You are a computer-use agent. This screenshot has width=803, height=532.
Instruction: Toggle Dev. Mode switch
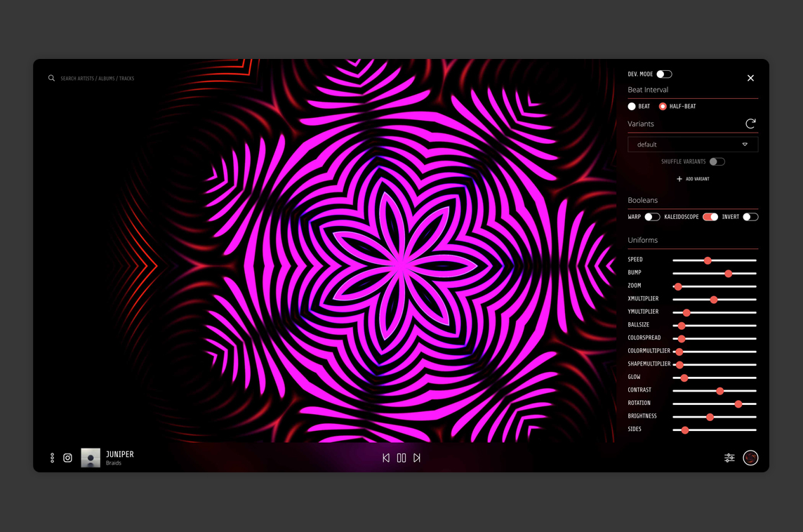(x=664, y=74)
